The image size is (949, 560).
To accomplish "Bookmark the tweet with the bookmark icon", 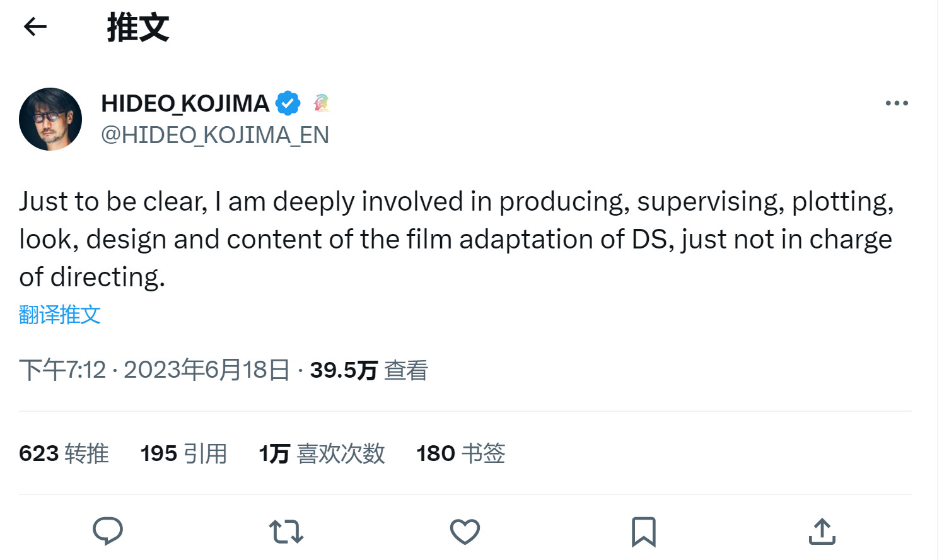I will pyautogui.click(x=643, y=532).
